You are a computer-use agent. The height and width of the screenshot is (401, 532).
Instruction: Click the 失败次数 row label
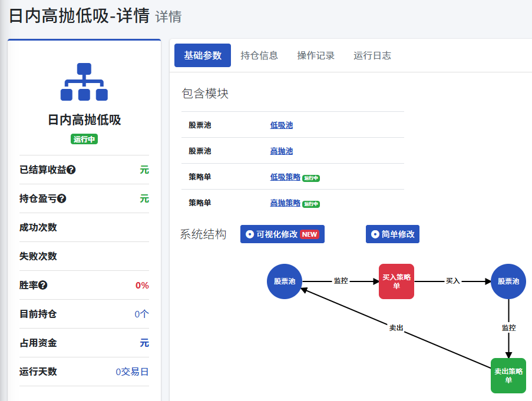coord(38,256)
